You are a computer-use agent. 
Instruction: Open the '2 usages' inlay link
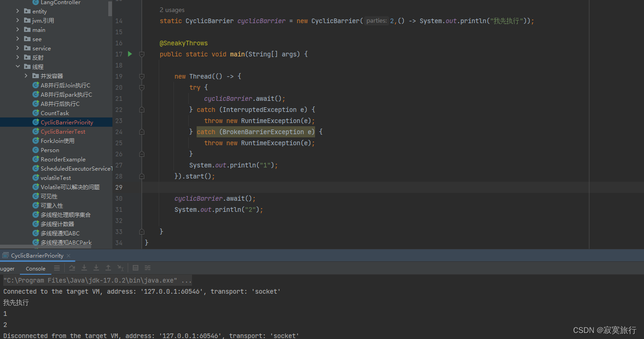click(172, 10)
